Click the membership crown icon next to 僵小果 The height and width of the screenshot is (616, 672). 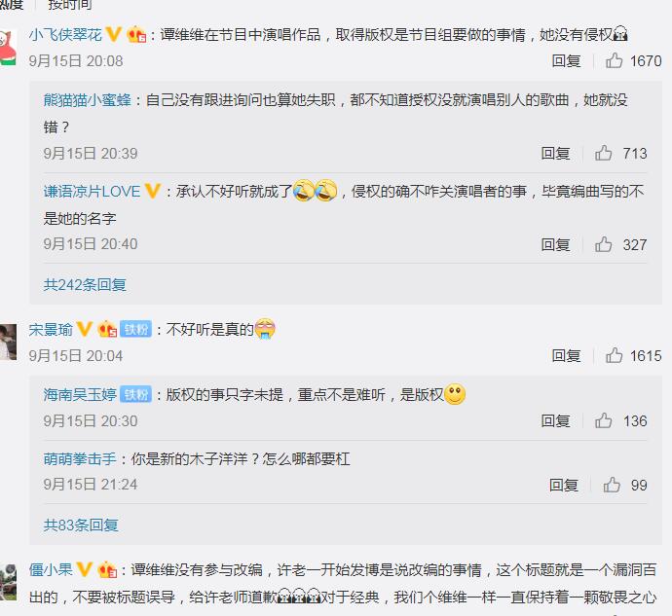[x=107, y=569]
